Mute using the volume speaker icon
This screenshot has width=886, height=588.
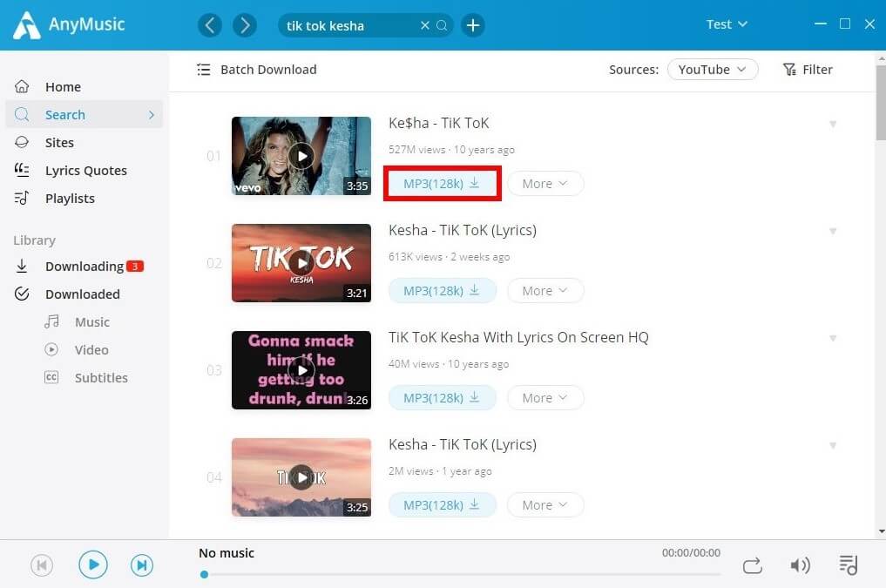click(x=800, y=564)
